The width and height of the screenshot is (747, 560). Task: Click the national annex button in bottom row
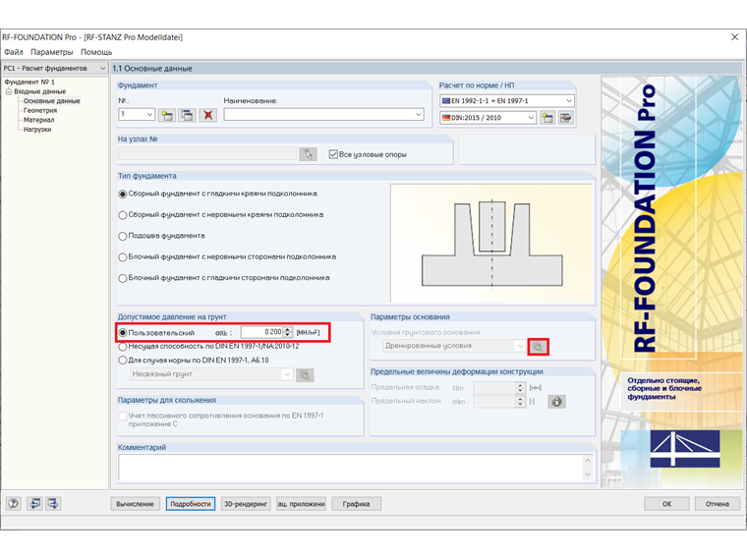pos(301,504)
